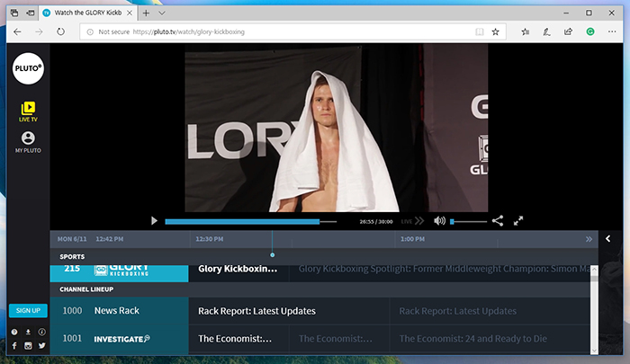Toggle reading view in address bar

coord(480,31)
